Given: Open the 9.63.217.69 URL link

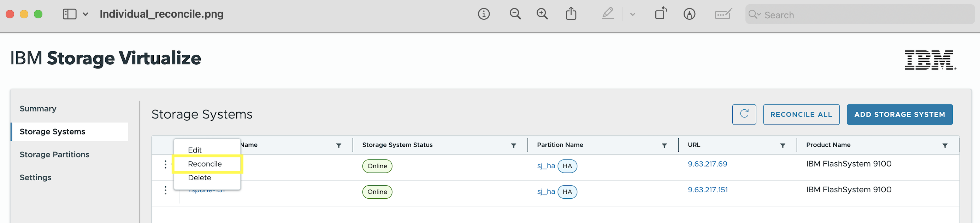Looking at the screenshot, I should pyautogui.click(x=707, y=164).
